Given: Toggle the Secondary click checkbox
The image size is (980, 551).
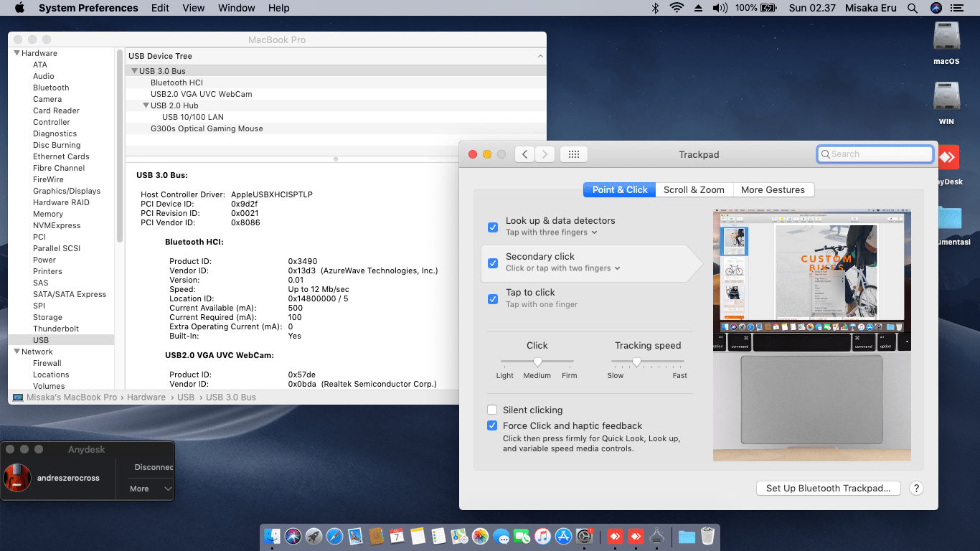Looking at the screenshot, I should 493,263.
